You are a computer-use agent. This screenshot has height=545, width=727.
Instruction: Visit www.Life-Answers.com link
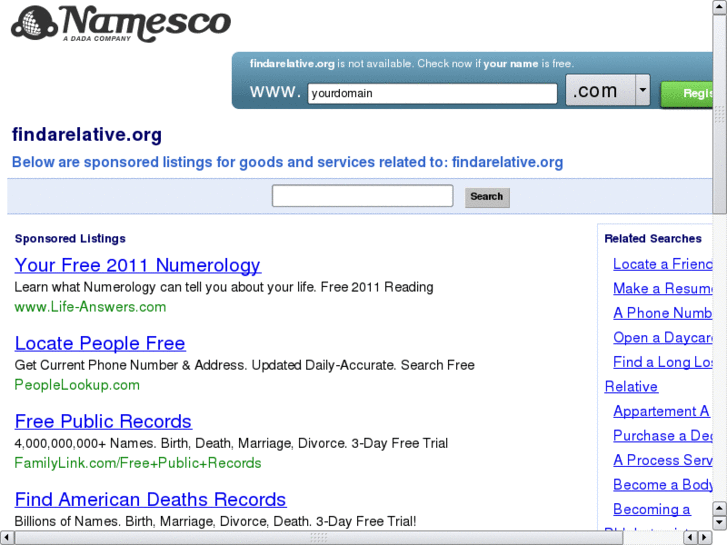[90, 307]
